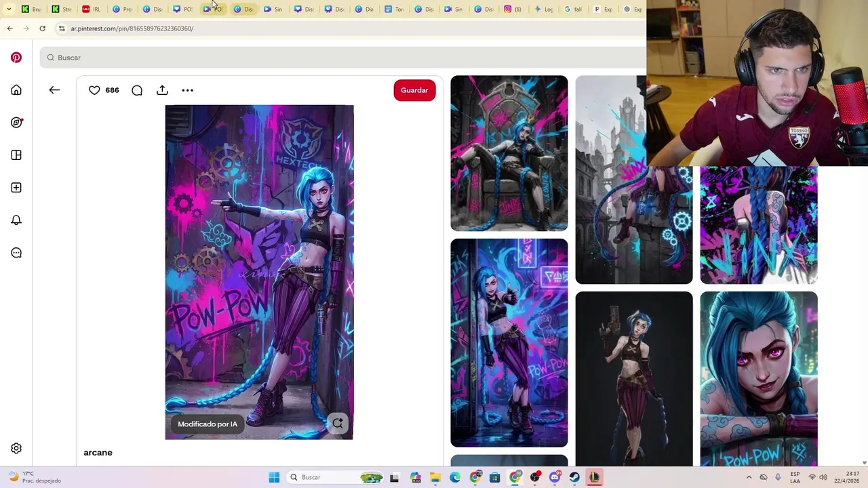Open your boards icon in Pinterest sidebar
The width and height of the screenshot is (868, 488).
coord(16,155)
